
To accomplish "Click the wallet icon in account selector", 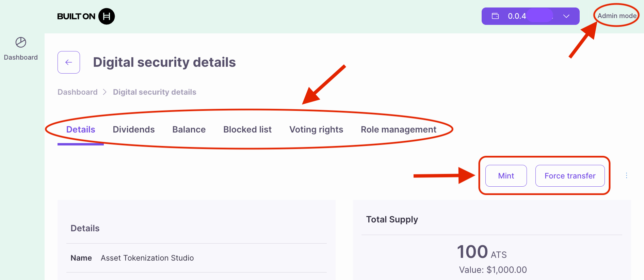I will 495,16.
